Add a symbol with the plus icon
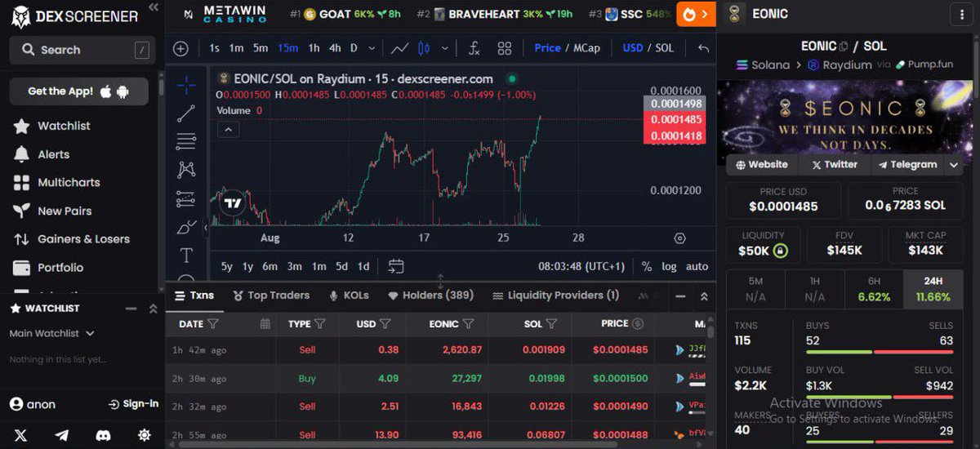The image size is (980, 449). [x=180, y=48]
